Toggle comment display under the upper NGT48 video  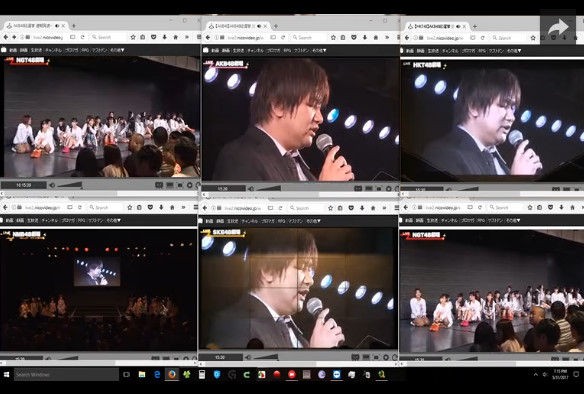point(159,185)
